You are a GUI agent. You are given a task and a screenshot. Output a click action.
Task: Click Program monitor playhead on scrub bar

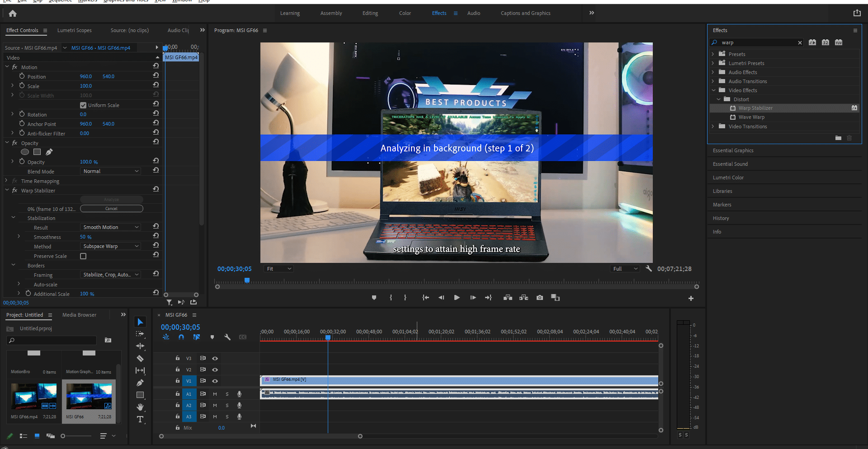tap(247, 281)
